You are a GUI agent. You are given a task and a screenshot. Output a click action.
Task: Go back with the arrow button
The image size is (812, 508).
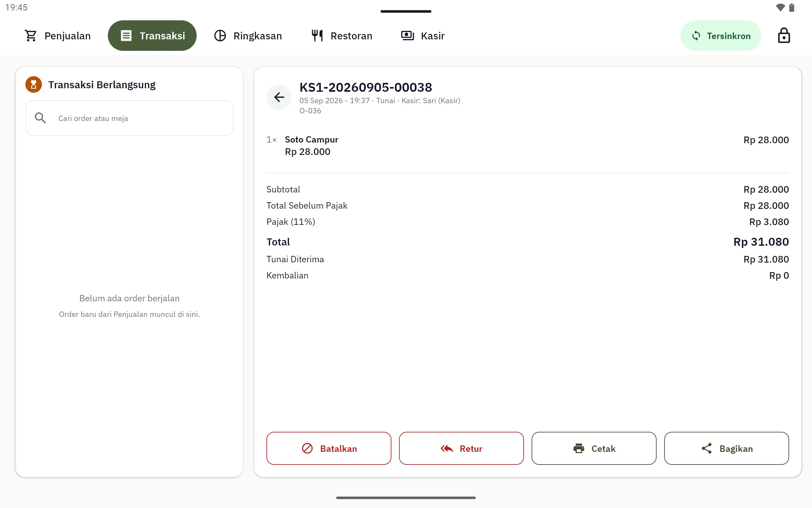pos(279,97)
